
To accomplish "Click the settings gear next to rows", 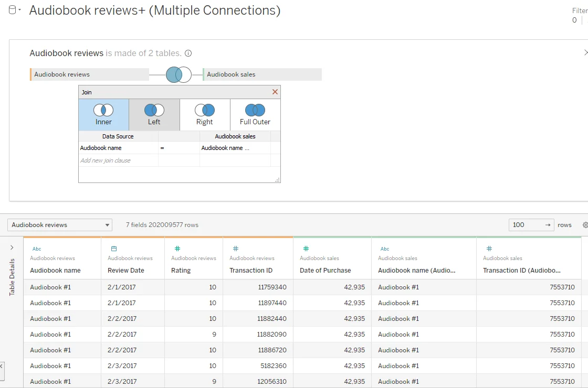I will 585,225.
